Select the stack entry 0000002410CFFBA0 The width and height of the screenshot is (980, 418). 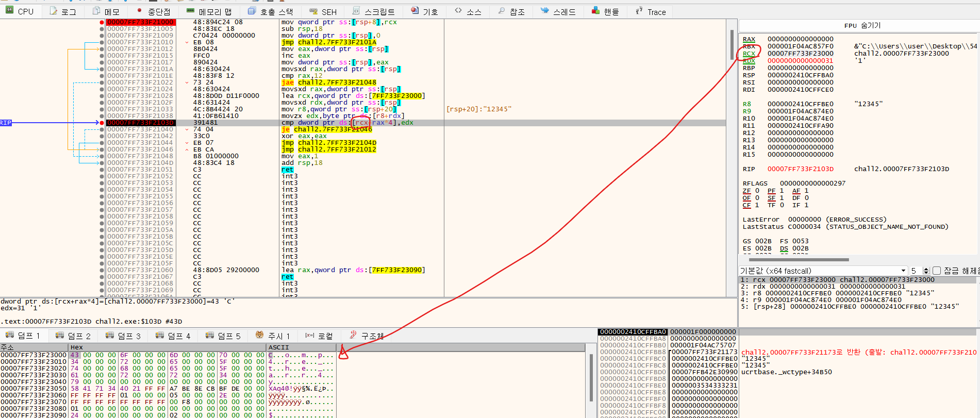pos(633,332)
